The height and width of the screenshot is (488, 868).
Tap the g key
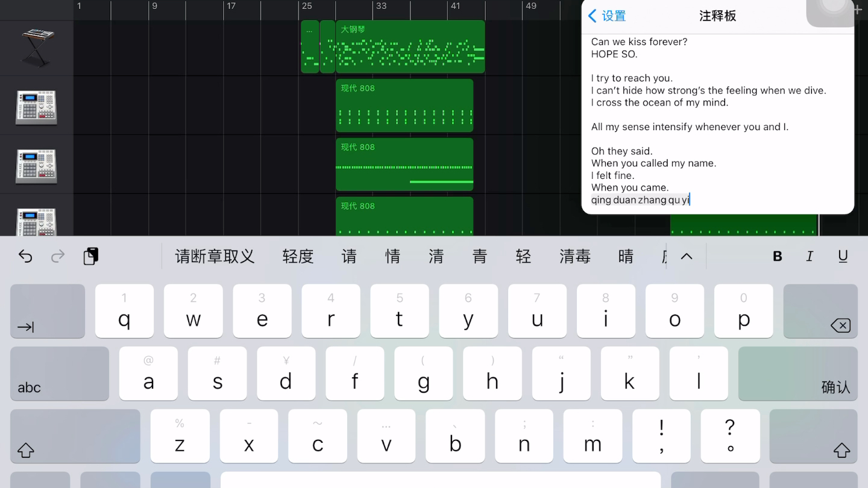tap(424, 374)
